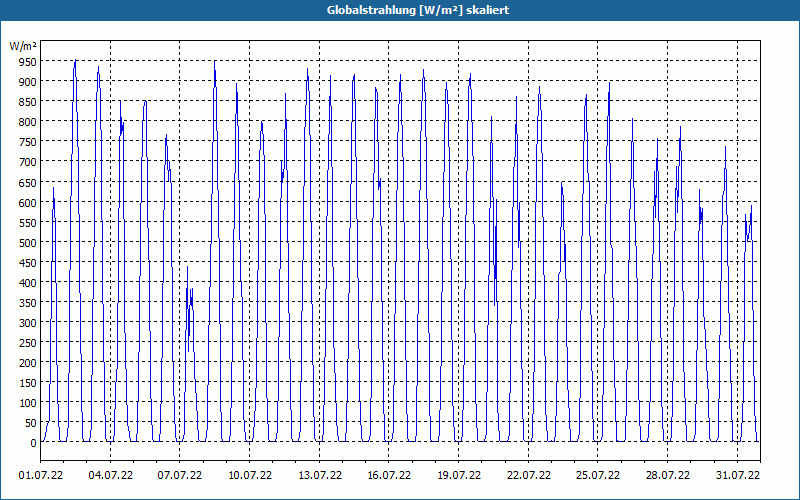Click the 100 y-axis label
The width and height of the screenshot is (800, 500).
(27, 403)
